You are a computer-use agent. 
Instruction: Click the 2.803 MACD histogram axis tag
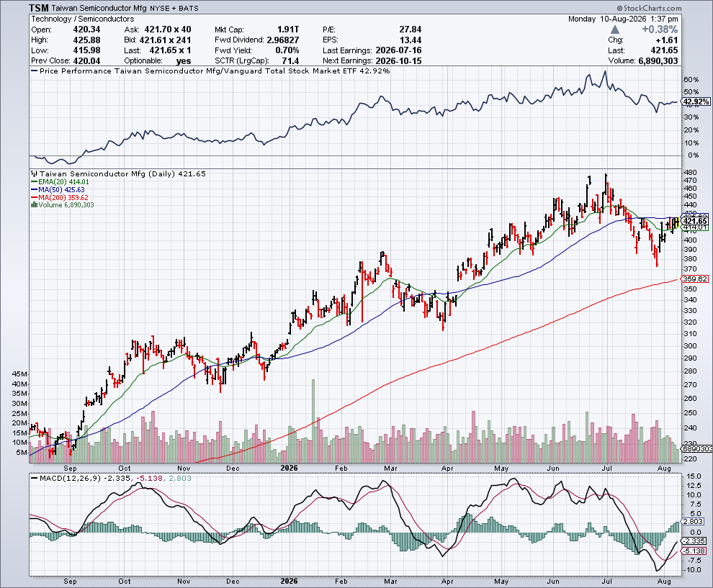click(694, 521)
